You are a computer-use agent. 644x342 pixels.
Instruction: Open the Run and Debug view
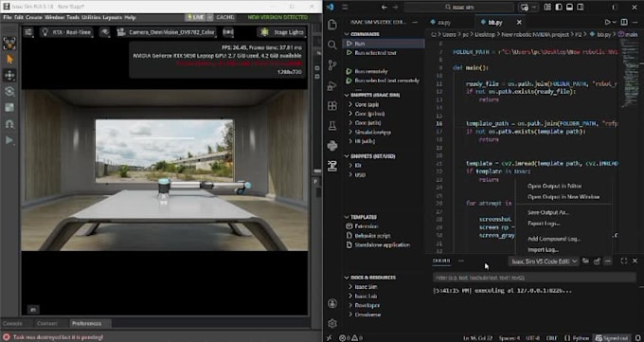pyautogui.click(x=332, y=85)
